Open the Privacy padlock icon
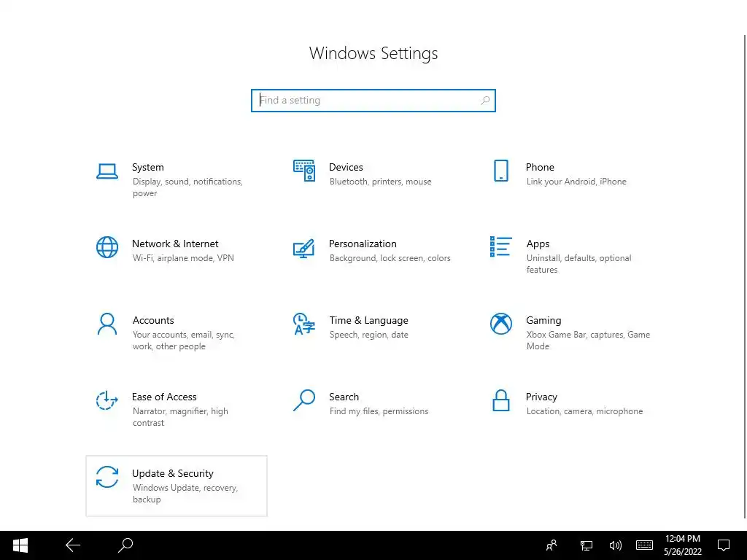 tap(500, 400)
